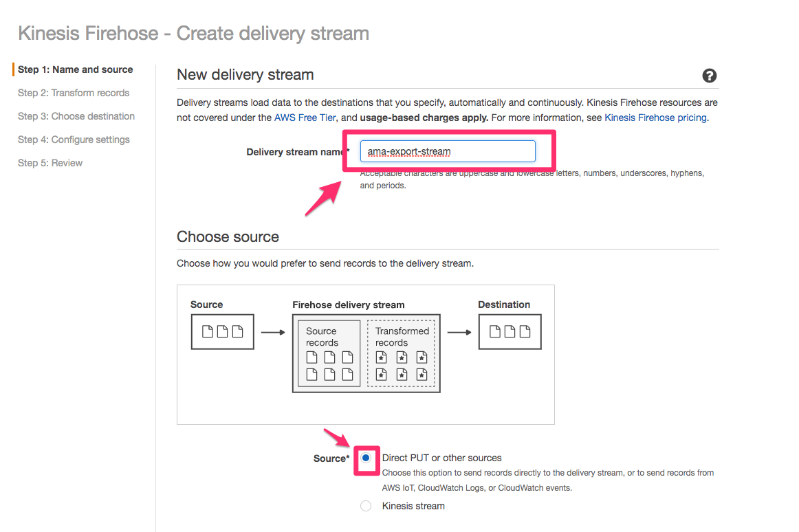Select Step 4: Configure settings
The height and width of the screenshot is (532, 799).
pyautogui.click(x=74, y=139)
